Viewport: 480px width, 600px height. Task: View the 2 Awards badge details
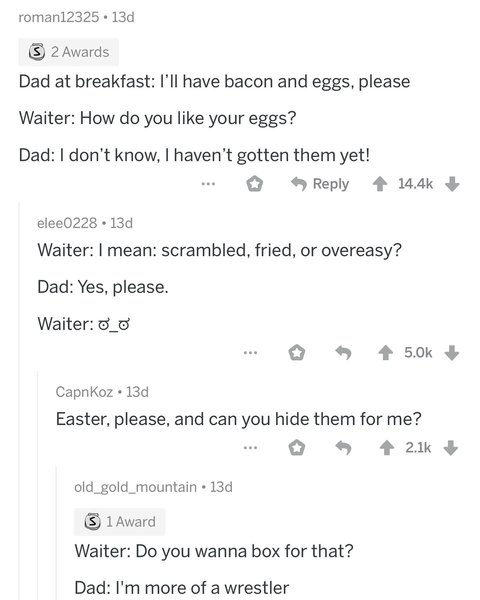[69, 52]
